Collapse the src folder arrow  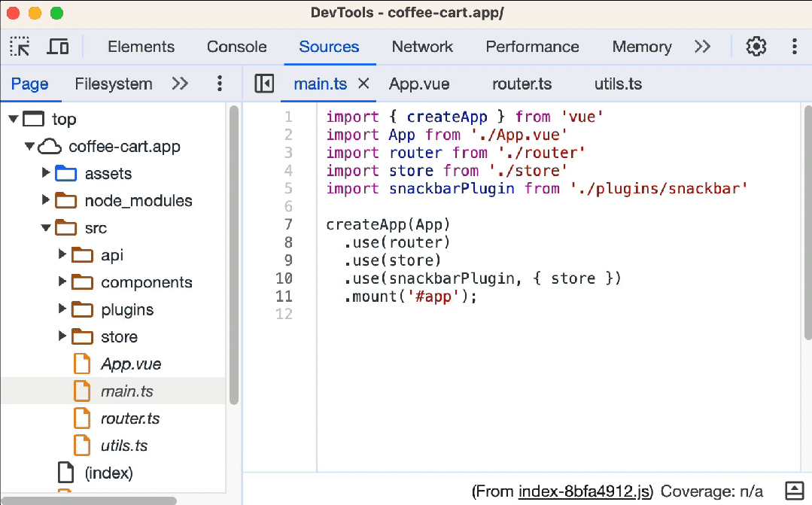tap(46, 227)
